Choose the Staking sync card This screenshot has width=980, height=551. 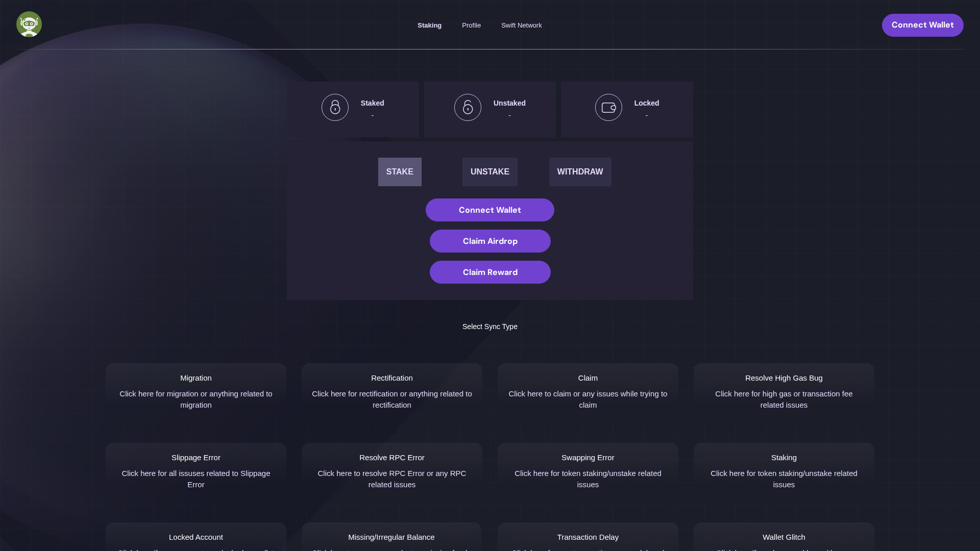pyautogui.click(x=784, y=474)
